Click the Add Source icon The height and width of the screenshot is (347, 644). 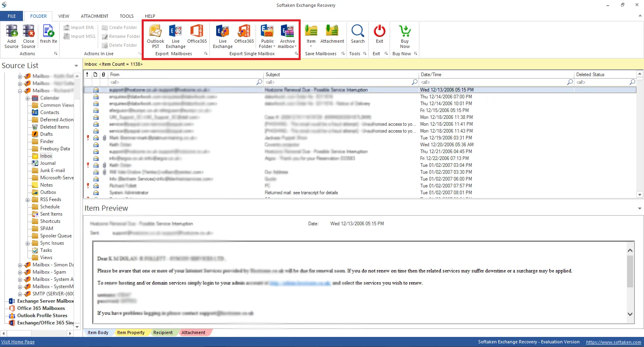click(x=11, y=36)
